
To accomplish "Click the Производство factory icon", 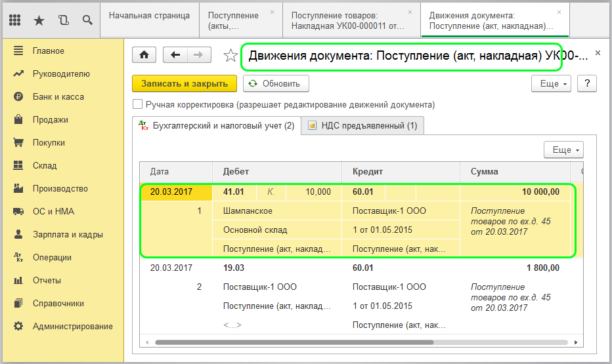I will click(x=18, y=189).
